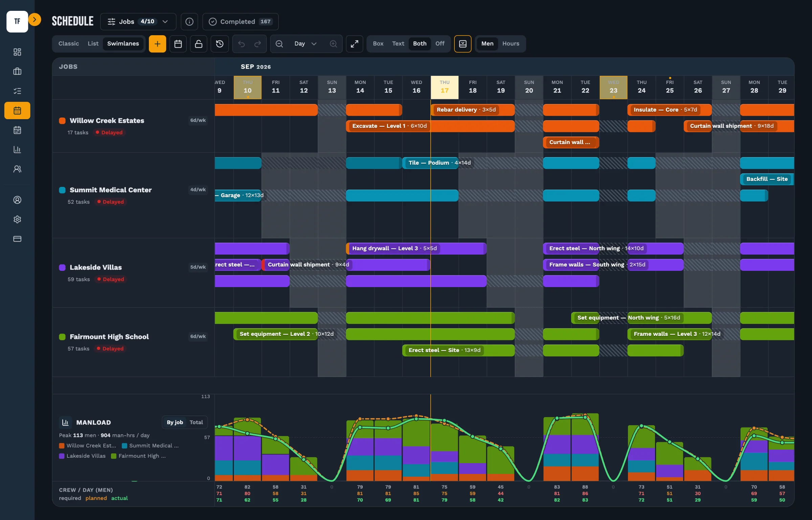The image size is (812, 520).
Task: Set label mode to Both
Action: (x=420, y=44)
